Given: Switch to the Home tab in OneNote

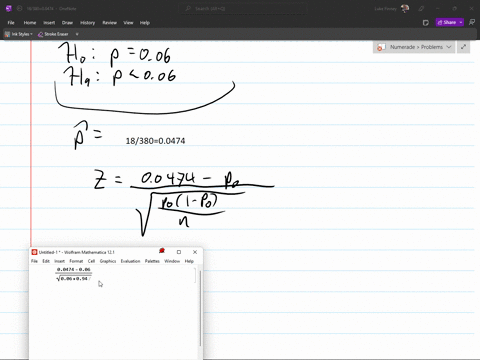Looking at the screenshot, I should click(30, 23).
